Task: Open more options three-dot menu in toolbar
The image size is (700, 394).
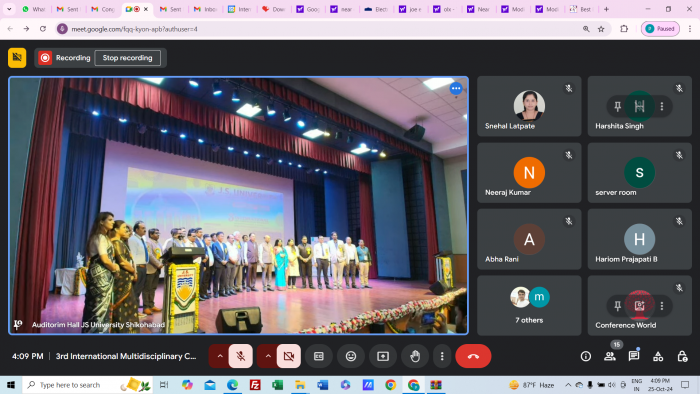Action: (x=442, y=356)
